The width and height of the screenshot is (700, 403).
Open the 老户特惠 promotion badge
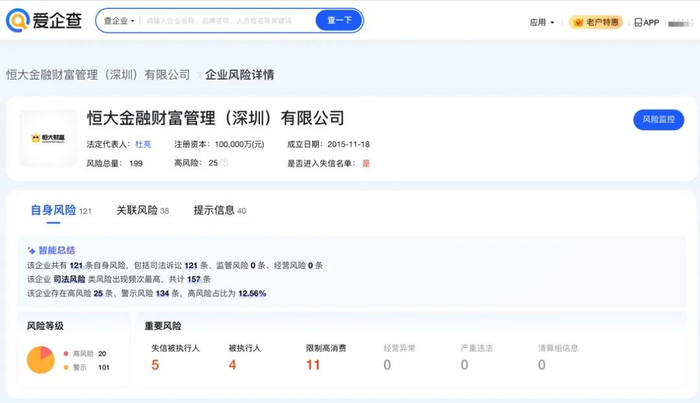coord(596,22)
